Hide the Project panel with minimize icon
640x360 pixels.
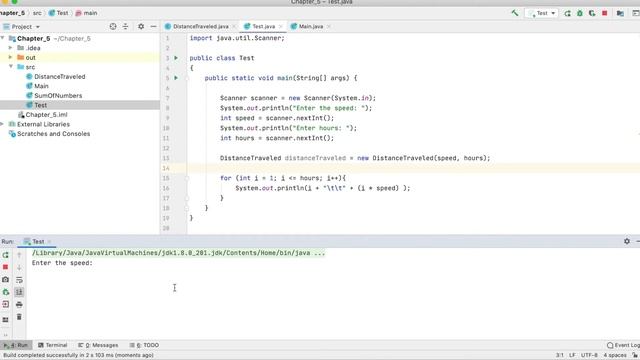[153, 27]
